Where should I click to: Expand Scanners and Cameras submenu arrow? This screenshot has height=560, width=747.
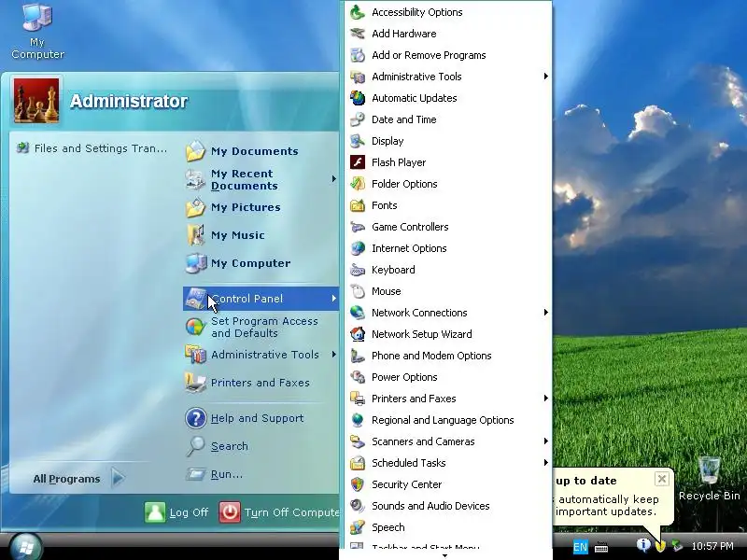(546, 441)
